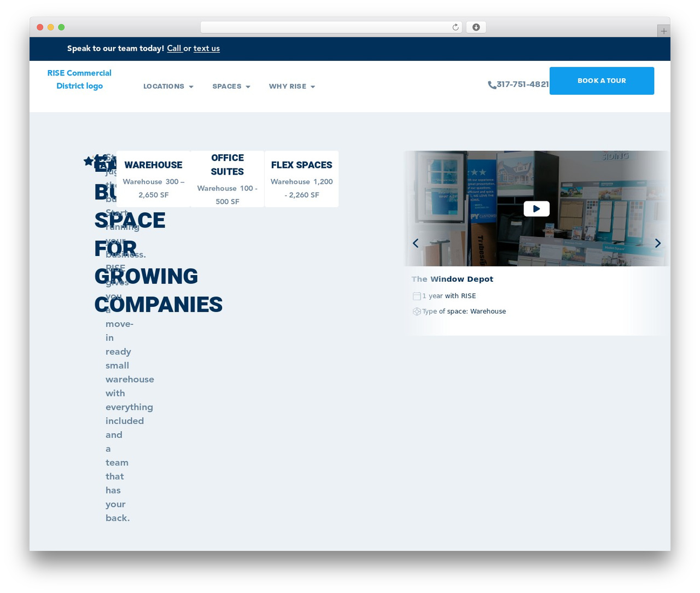Click the Call link in top banner
Viewport: 700px width, 593px height.
[x=174, y=48]
